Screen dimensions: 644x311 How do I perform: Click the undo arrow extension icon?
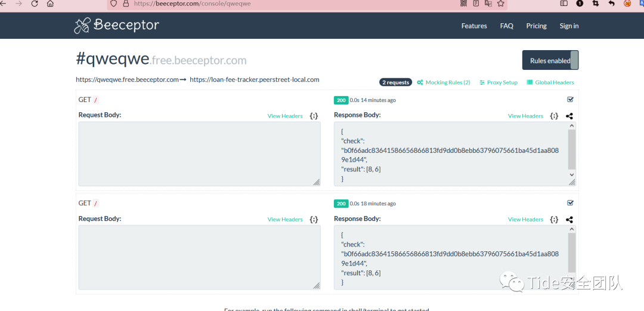612,4
